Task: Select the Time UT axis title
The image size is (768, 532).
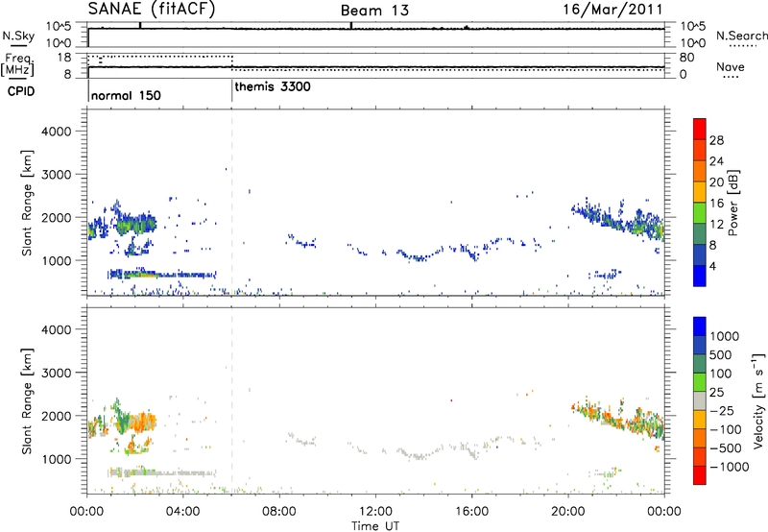Action: coord(375,526)
